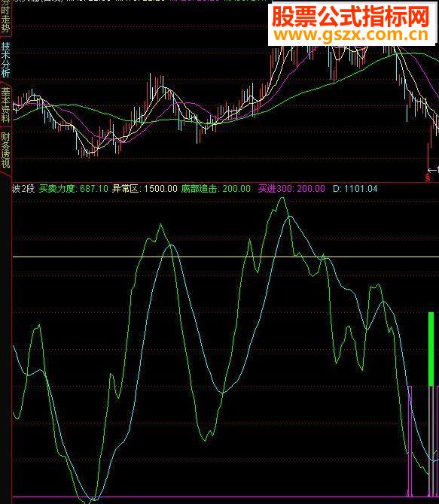Select the D: 1101.04 value
This screenshot has width=439, height=504.
click(x=355, y=188)
